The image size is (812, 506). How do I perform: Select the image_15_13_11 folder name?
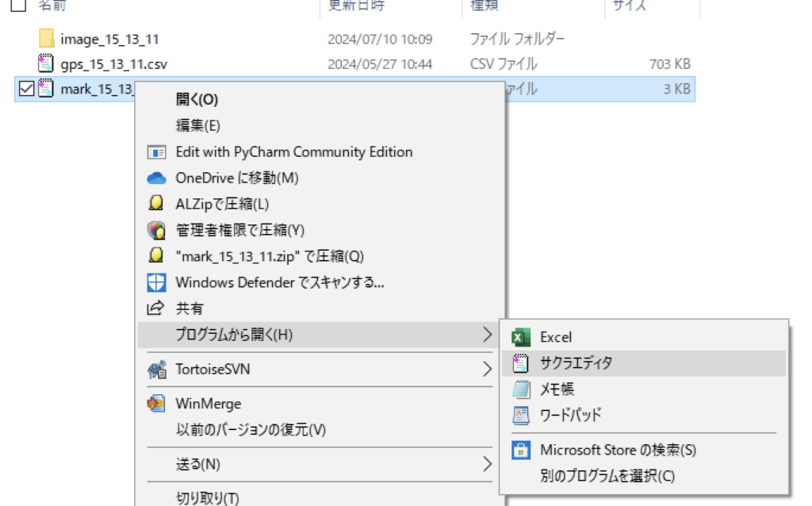coord(109,40)
